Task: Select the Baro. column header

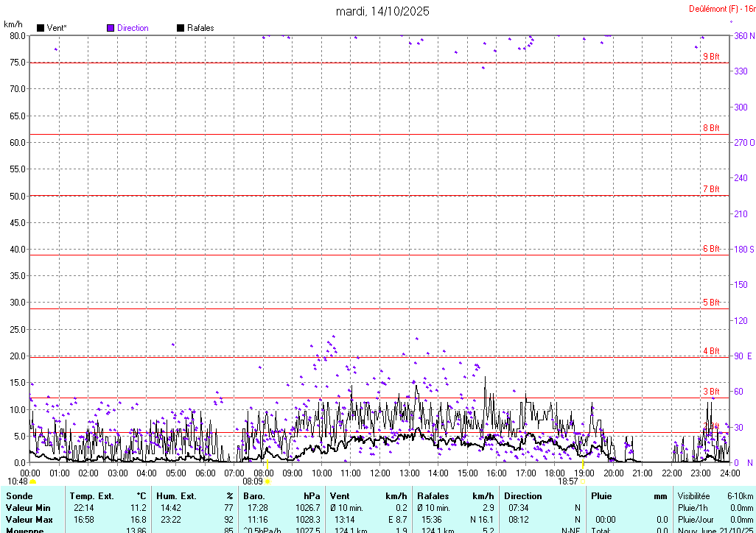Action: (x=253, y=496)
